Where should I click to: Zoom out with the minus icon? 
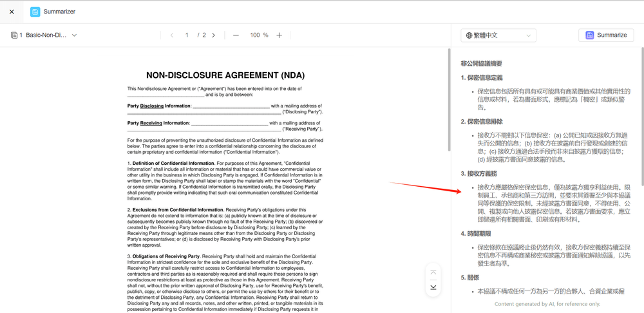[236, 35]
